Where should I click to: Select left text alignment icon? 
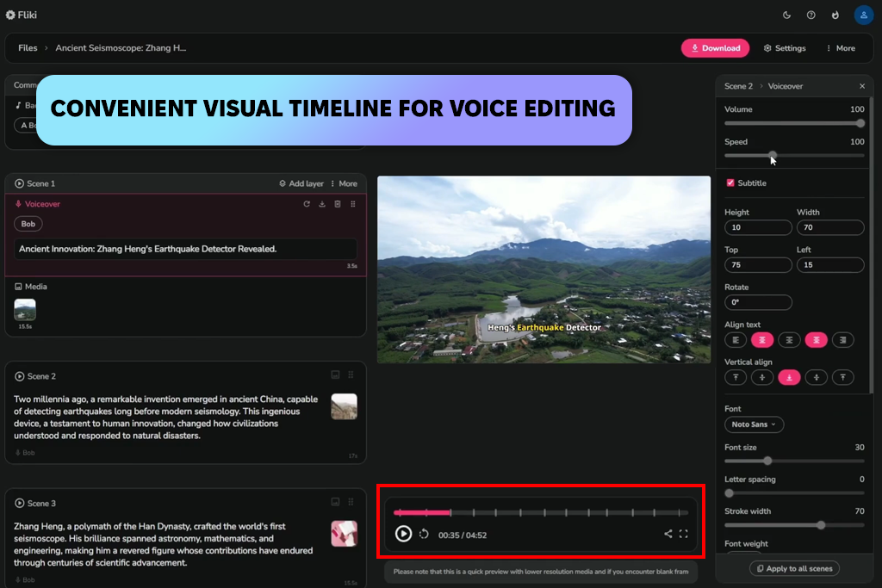click(736, 340)
